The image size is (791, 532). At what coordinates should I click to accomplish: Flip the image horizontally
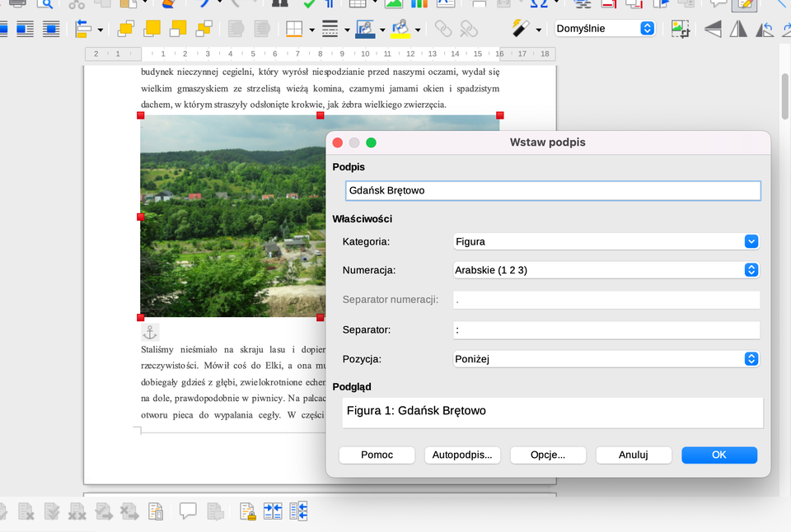tap(738, 28)
